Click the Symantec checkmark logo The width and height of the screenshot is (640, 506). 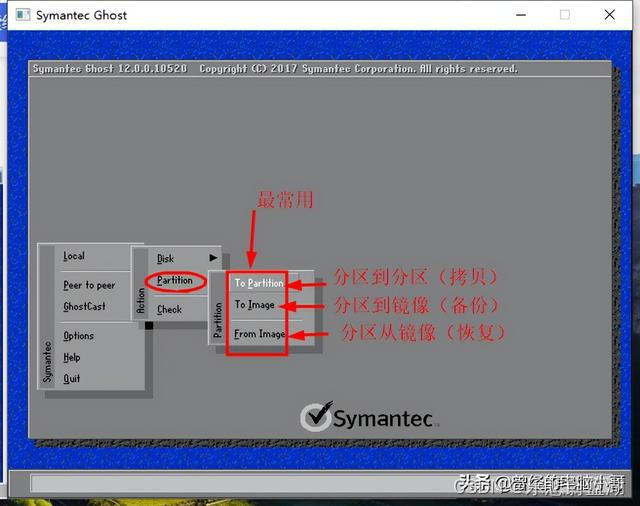(316, 416)
